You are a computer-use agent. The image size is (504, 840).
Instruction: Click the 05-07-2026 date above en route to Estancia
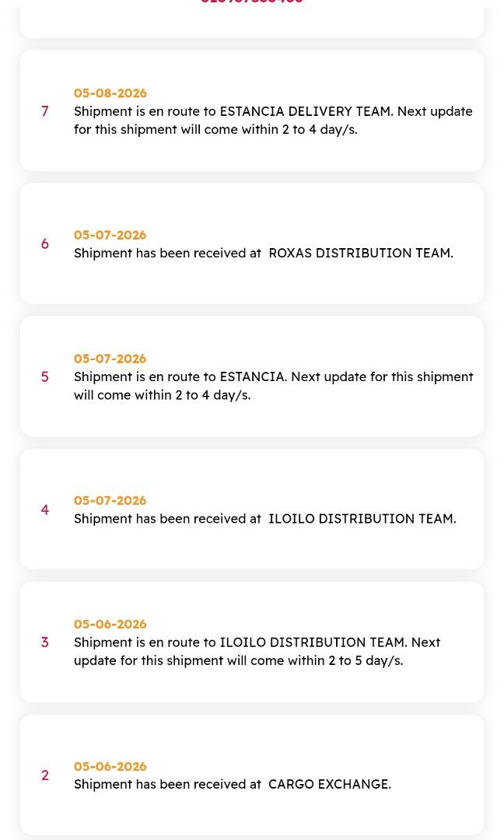(110, 359)
